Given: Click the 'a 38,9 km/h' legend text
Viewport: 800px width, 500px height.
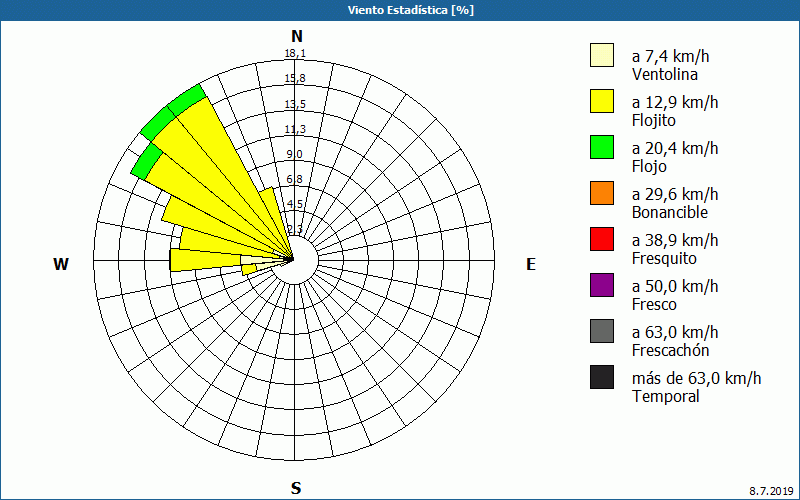Looking at the screenshot, I should point(675,240).
